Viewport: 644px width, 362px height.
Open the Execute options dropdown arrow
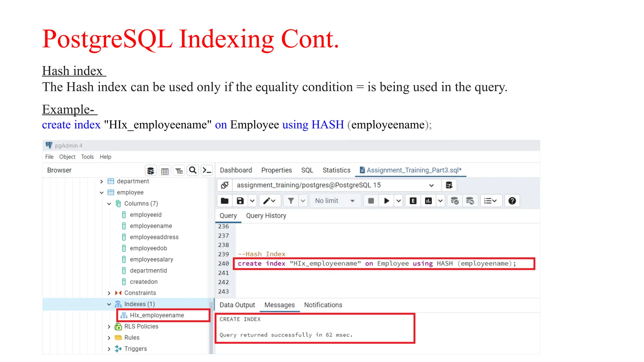click(398, 201)
